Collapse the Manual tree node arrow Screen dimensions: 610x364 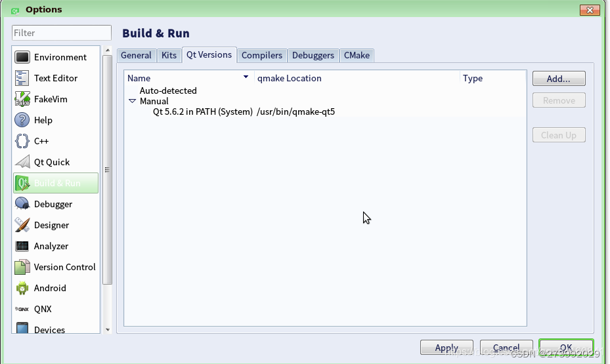point(132,102)
